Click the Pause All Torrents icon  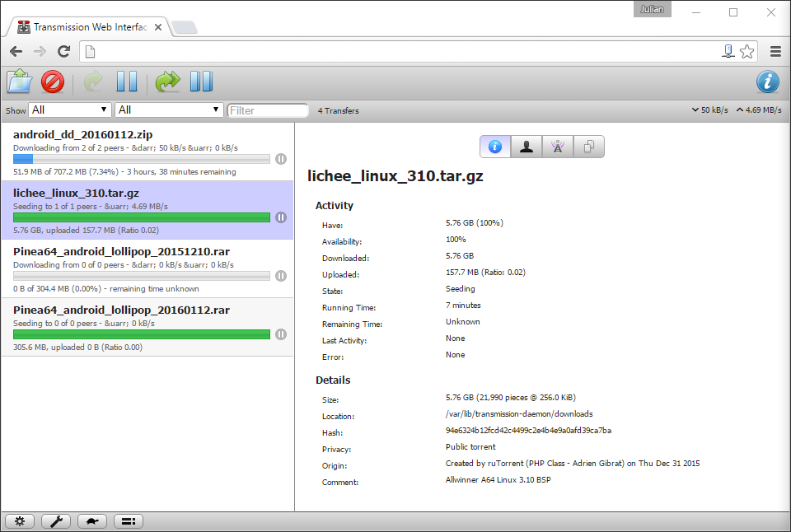(201, 82)
